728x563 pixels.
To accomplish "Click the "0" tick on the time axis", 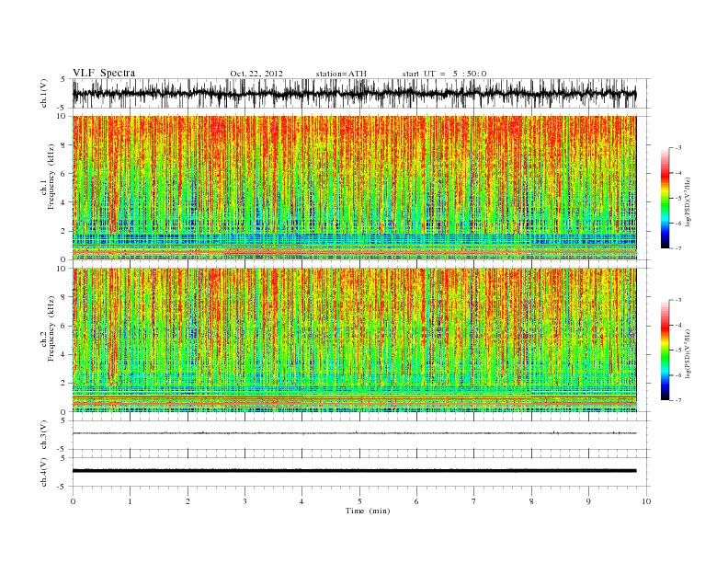I will (x=73, y=501).
